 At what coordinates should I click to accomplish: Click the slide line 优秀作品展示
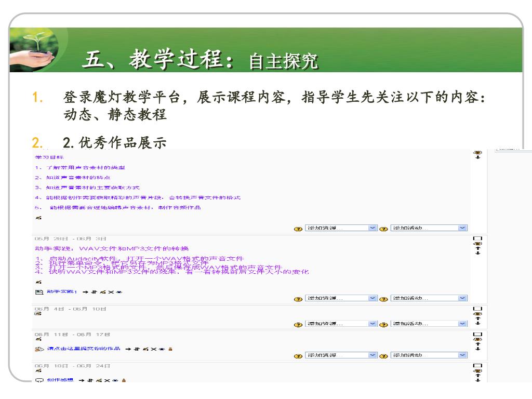tap(123, 142)
